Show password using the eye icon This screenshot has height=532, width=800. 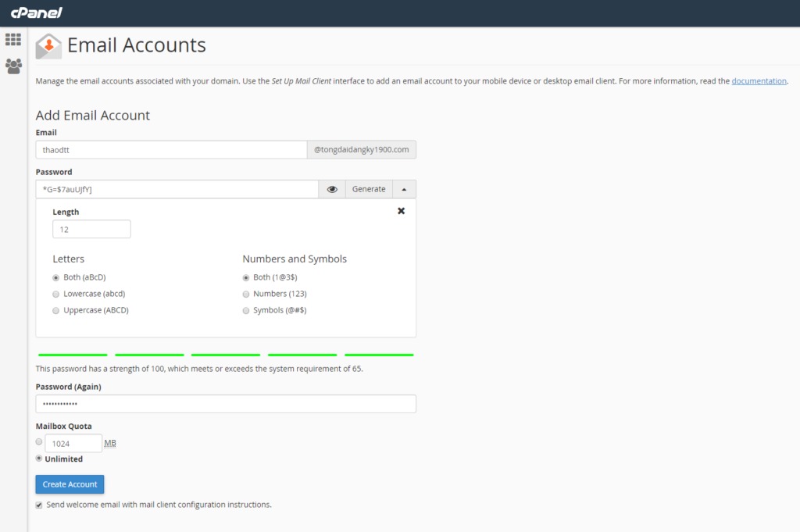(332, 189)
